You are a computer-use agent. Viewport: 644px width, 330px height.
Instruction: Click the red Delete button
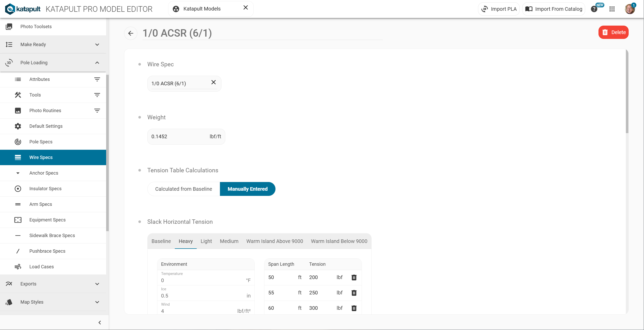click(613, 32)
